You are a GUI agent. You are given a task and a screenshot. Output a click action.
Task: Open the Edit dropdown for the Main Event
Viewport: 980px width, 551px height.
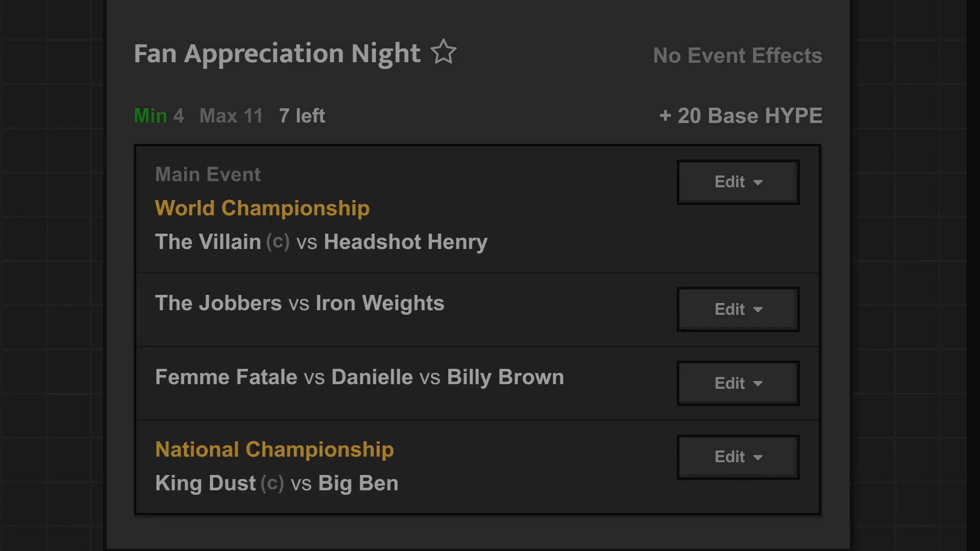(x=738, y=182)
